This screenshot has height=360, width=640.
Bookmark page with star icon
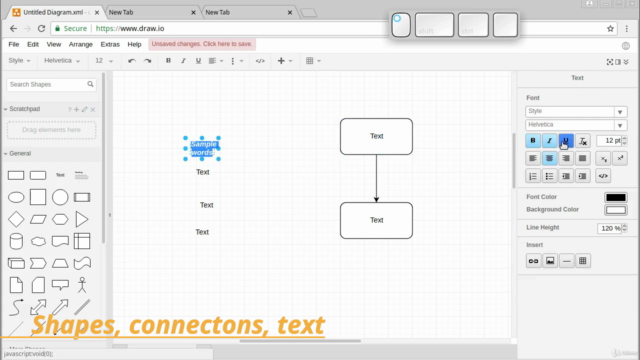pos(610,29)
